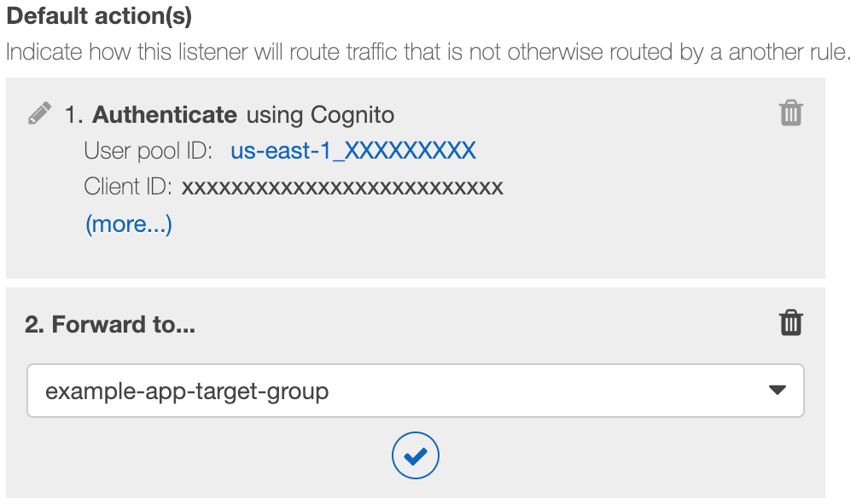Click the listener routing description text
862x504 pixels.
428,52
